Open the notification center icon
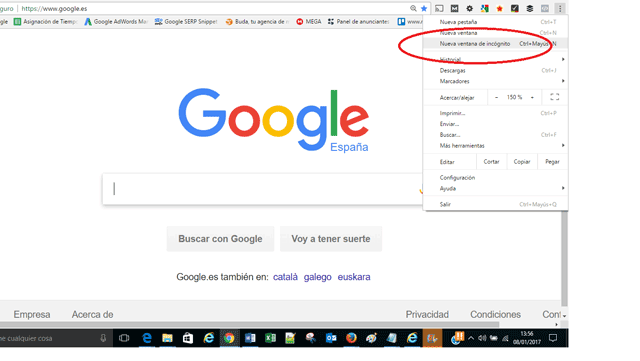 pos(553,338)
